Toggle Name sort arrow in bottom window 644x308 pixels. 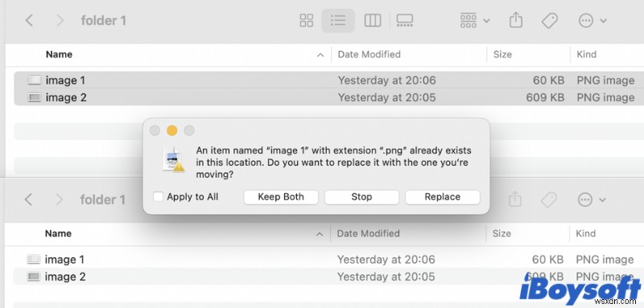click(x=320, y=235)
